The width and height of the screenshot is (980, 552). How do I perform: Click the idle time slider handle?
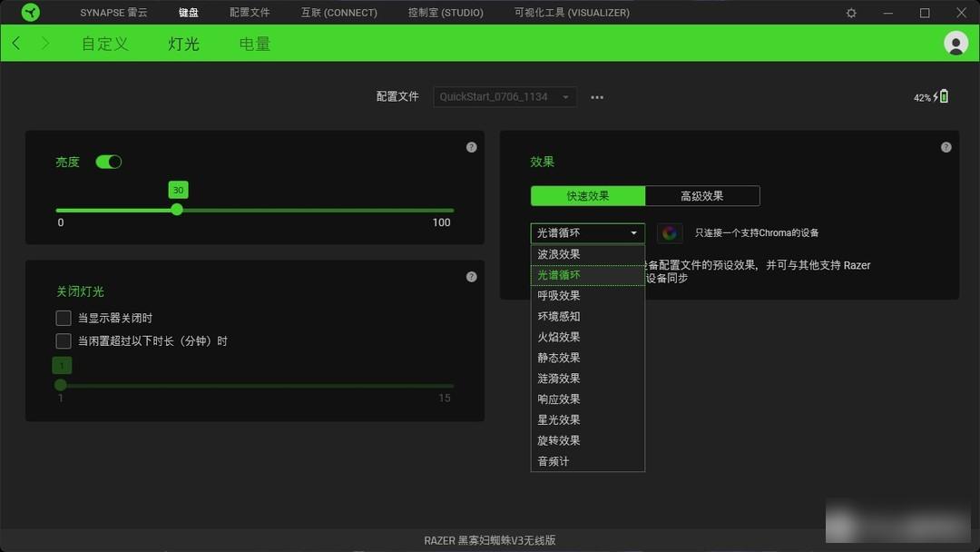click(x=61, y=384)
